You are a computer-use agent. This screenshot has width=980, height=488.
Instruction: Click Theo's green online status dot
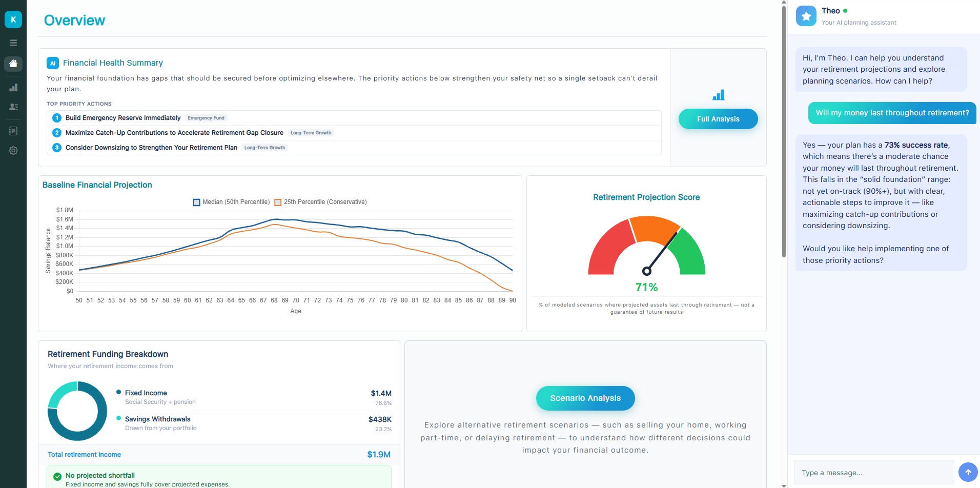(845, 11)
